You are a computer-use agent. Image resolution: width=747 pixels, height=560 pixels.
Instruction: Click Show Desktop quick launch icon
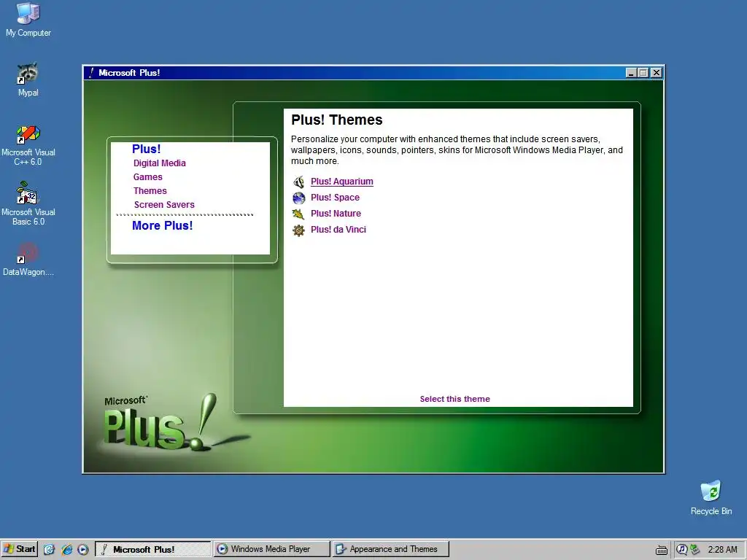point(49,550)
